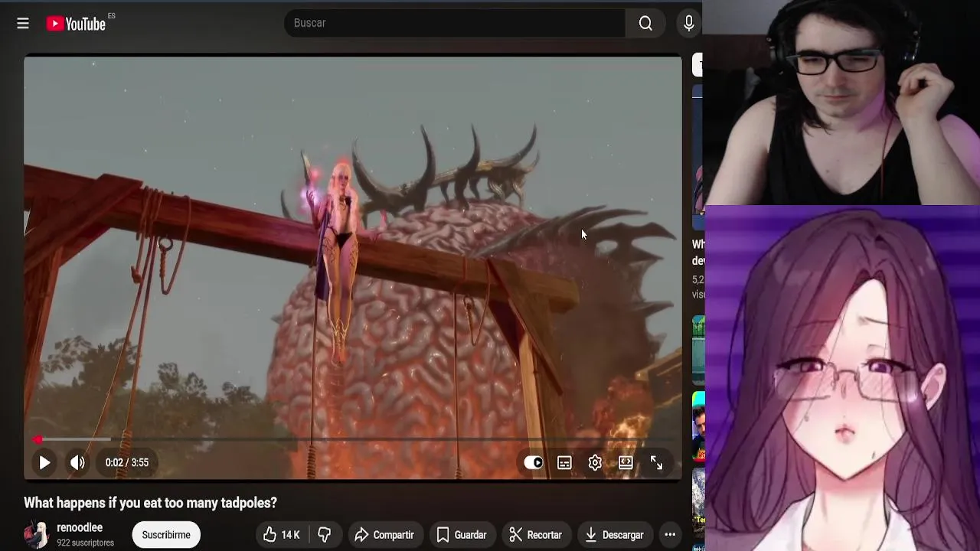Image resolution: width=980 pixels, height=551 pixels.
Task: Turn on subtitles with captions icon
Action: 564,462
